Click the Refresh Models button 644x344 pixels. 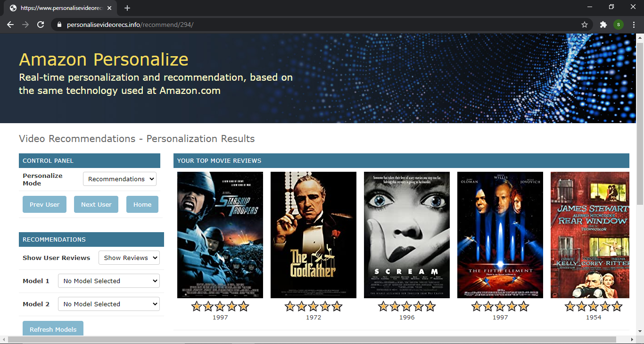pyautogui.click(x=53, y=329)
